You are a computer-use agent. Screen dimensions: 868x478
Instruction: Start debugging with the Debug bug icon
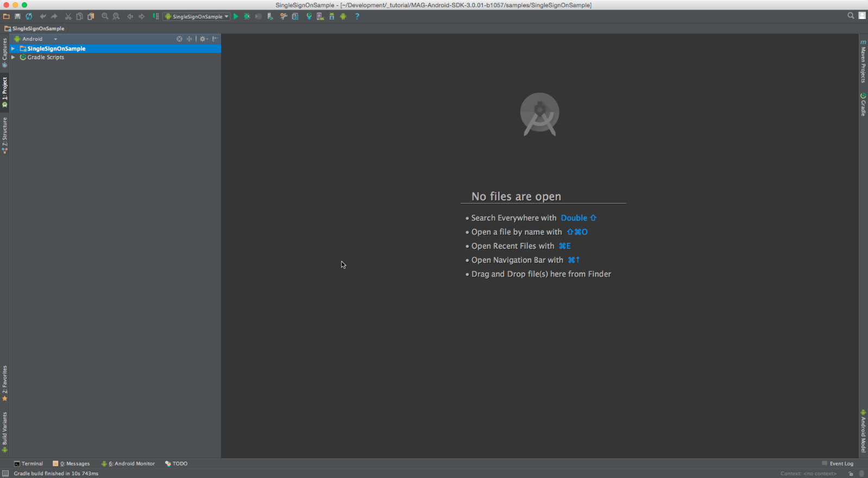pos(247,16)
